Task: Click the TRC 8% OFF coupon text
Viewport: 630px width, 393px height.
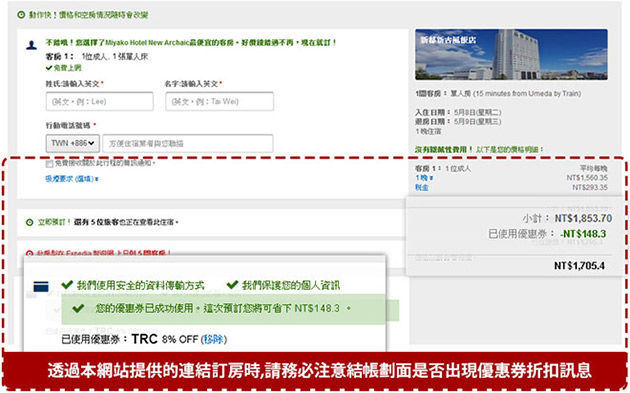Action: pyautogui.click(x=165, y=339)
